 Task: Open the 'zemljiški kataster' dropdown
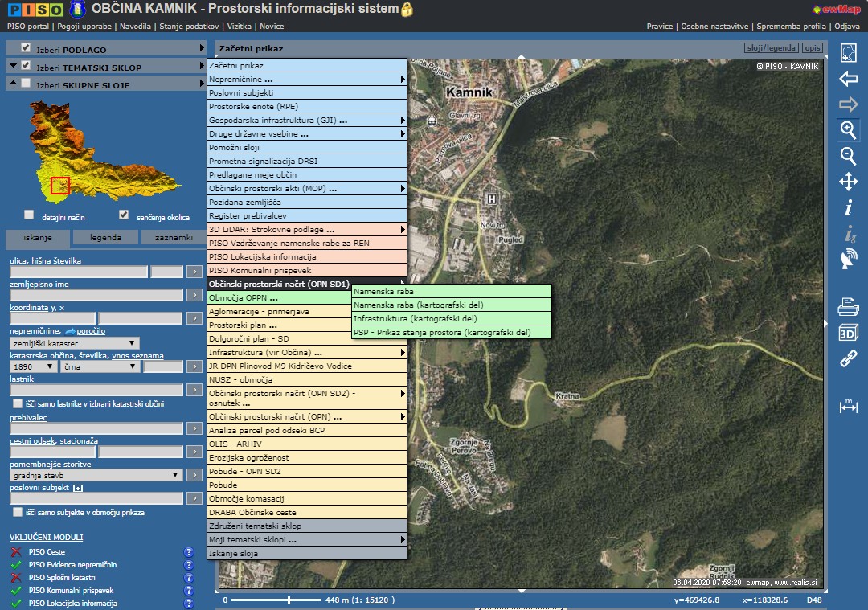coord(74,343)
